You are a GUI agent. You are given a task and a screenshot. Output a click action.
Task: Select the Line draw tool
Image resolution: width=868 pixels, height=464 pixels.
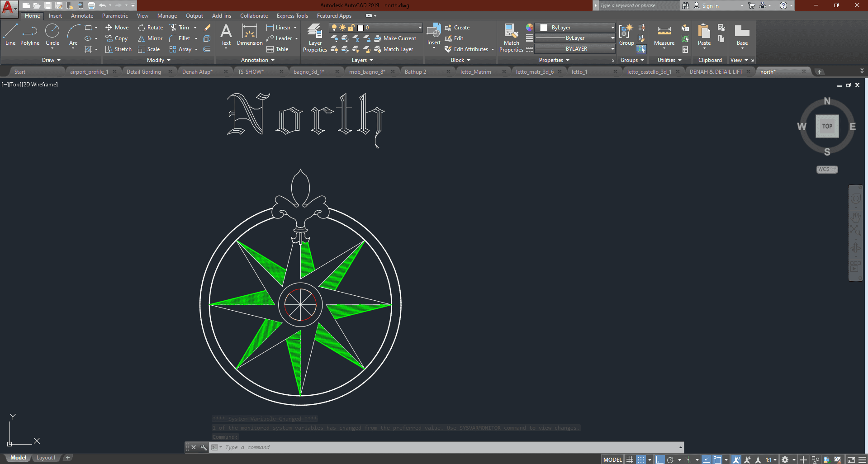pos(10,35)
